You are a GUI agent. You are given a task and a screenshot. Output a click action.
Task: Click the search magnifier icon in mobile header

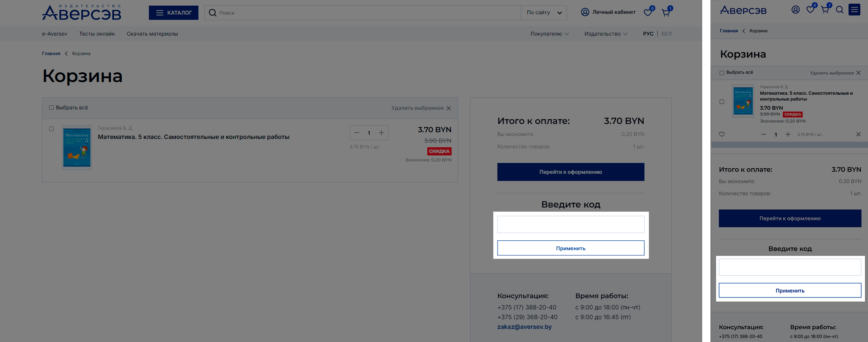839,10
